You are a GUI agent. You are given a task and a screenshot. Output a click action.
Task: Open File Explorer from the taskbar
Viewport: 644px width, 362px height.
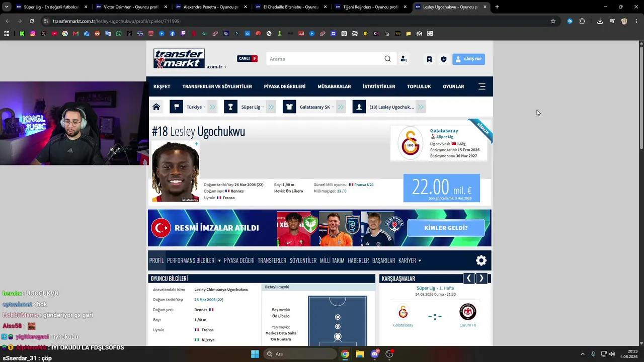click(x=360, y=354)
